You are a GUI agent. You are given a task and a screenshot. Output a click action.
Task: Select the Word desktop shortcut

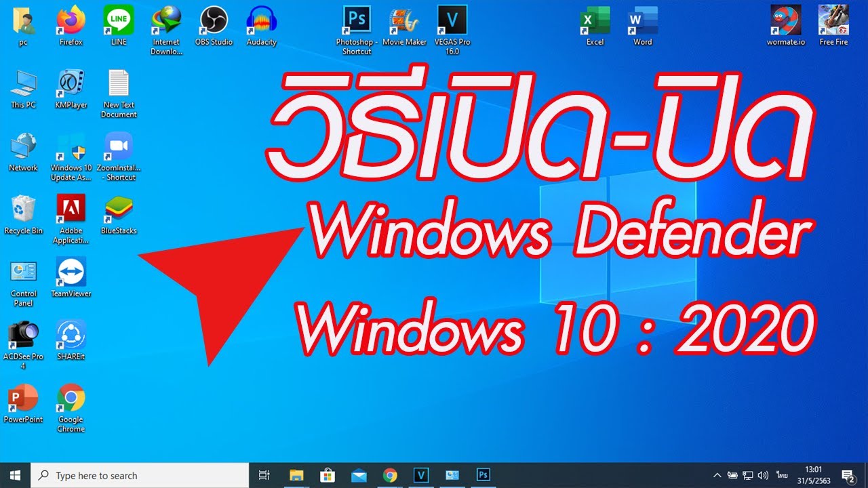pos(642,26)
